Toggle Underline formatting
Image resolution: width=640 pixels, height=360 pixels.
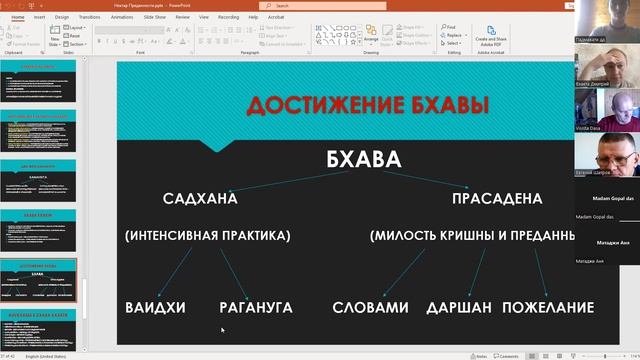click(116, 41)
